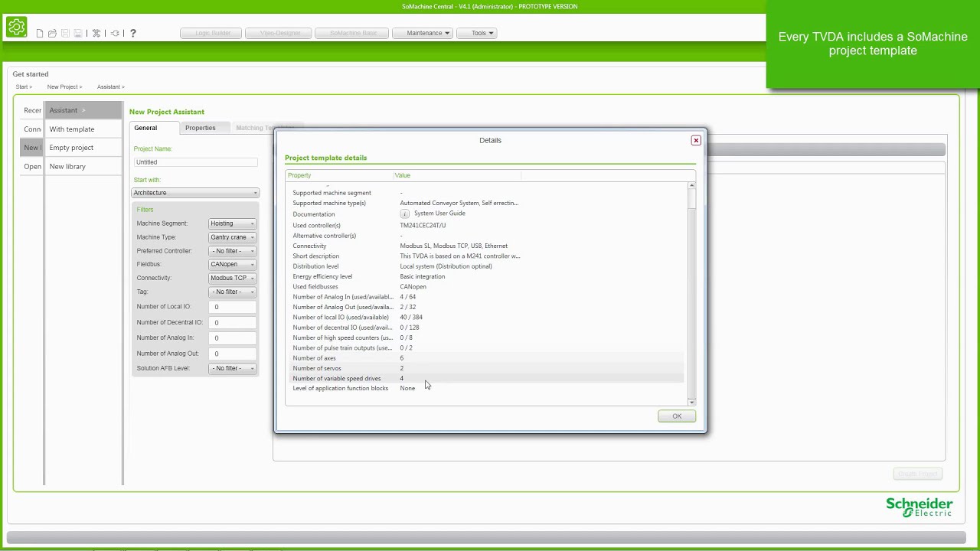
Task: Select With template in the sidebar
Action: pos(83,129)
